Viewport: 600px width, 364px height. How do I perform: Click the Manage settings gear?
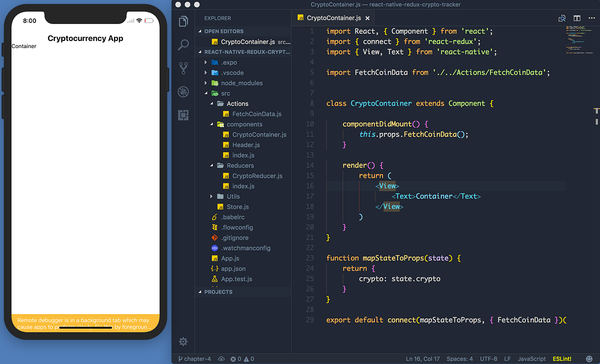pyautogui.click(x=183, y=341)
